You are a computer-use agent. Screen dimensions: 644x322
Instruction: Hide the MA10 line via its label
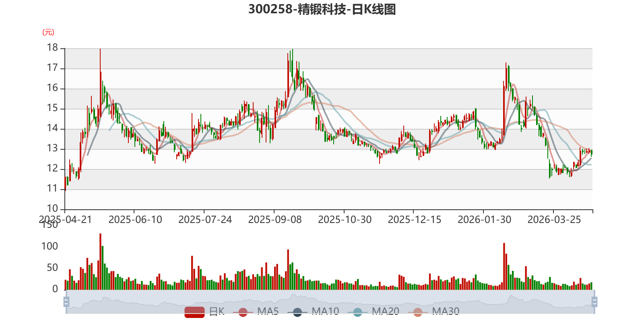coord(325,312)
